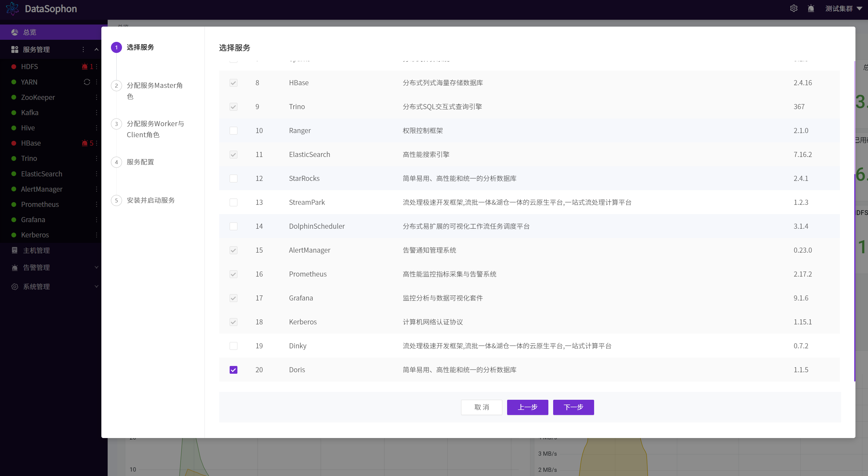Image resolution: width=868 pixels, height=476 pixels.
Task: Check the DolphinScheduler service checkbox
Action: click(x=233, y=226)
